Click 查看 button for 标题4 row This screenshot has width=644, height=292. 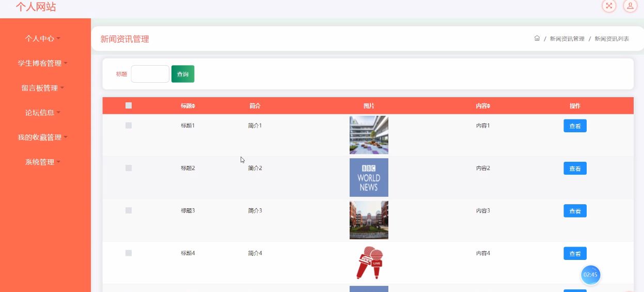click(575, 253)
